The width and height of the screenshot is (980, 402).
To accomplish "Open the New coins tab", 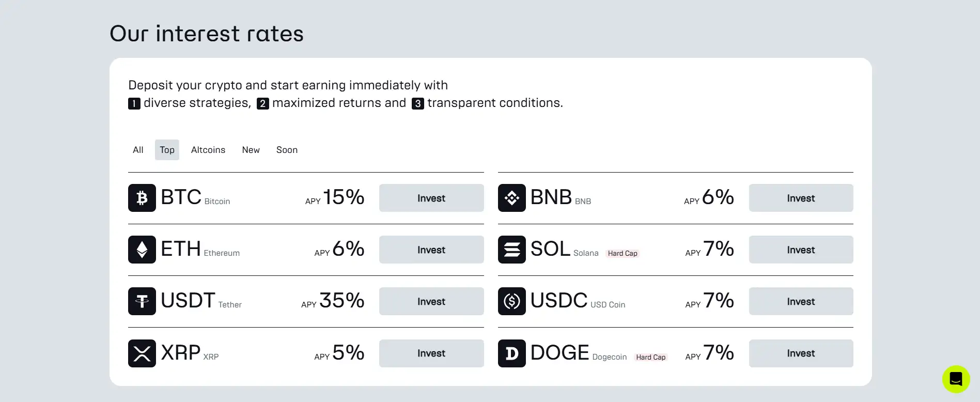I will coord(251,150).
